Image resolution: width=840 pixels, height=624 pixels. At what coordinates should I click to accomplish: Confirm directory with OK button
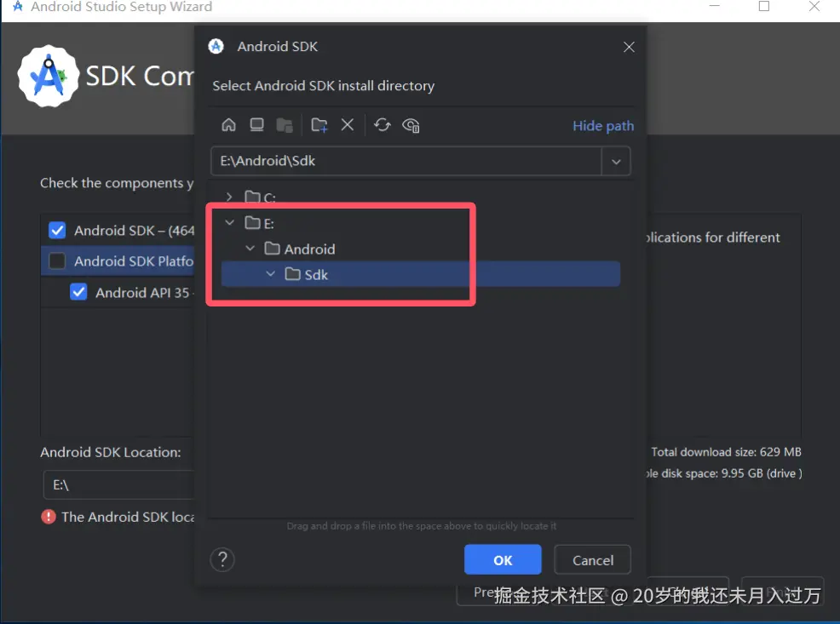503,560
